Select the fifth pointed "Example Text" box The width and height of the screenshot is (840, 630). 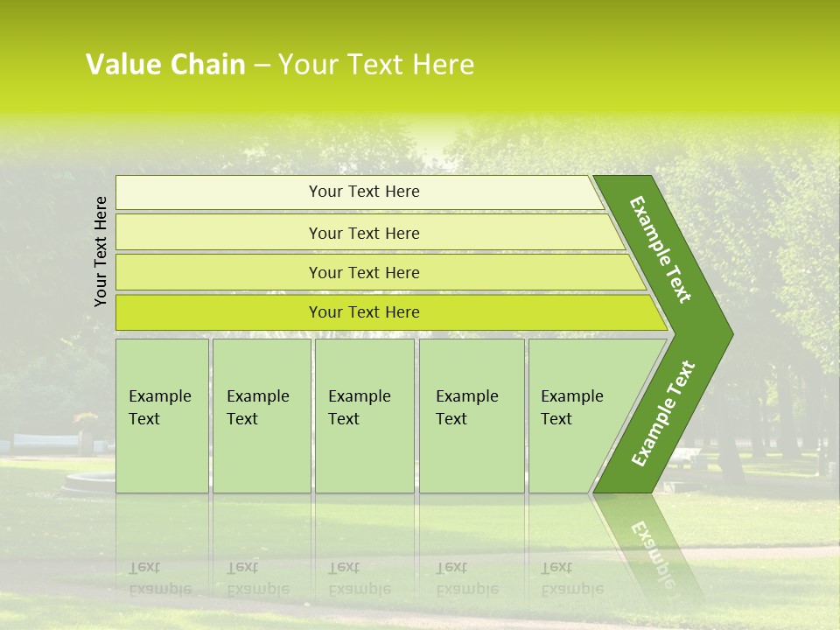[579, 415]
